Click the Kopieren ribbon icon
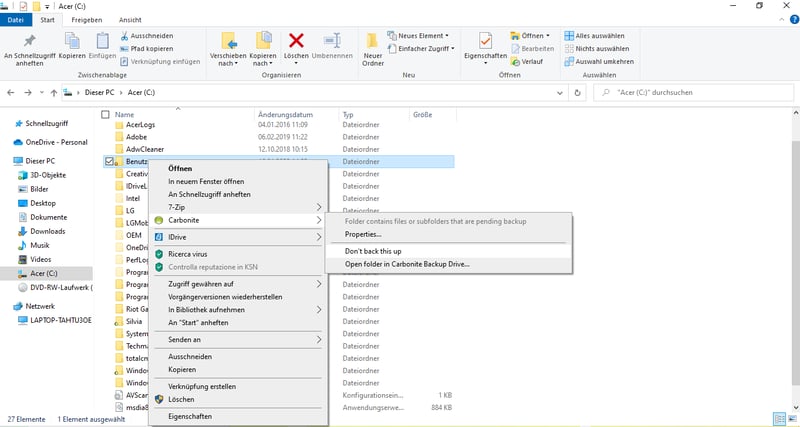The width and height of the screenshot is (800, 427). coord(72,42)
